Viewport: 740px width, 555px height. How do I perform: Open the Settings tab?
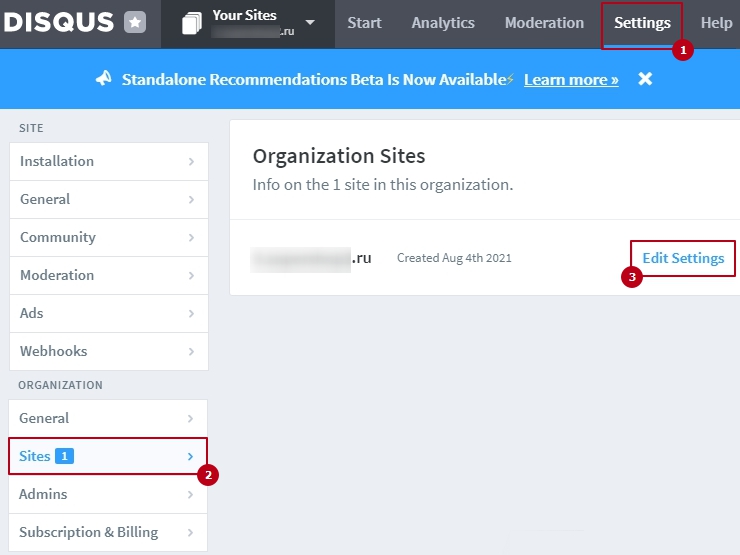(642, 23)
